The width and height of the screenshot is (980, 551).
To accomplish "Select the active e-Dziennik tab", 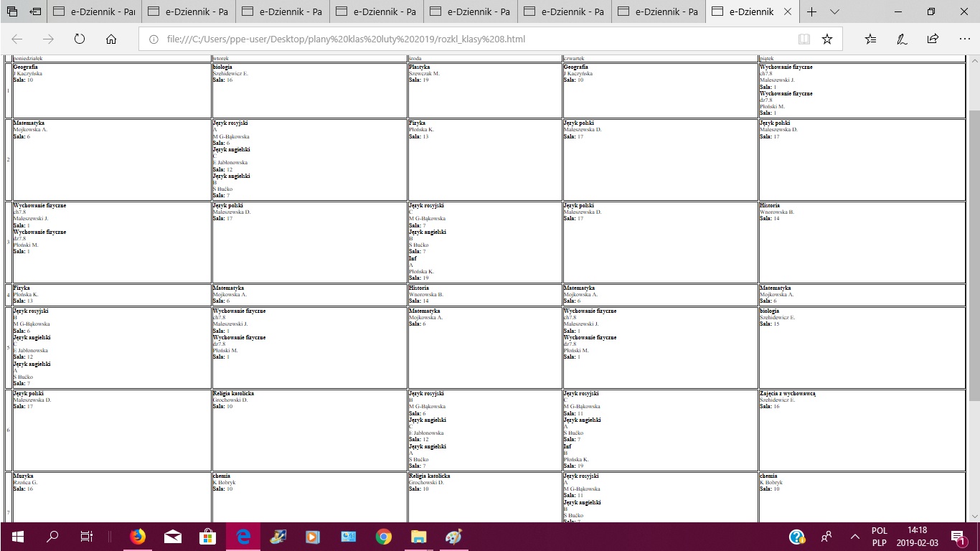I will coord(750,12).
